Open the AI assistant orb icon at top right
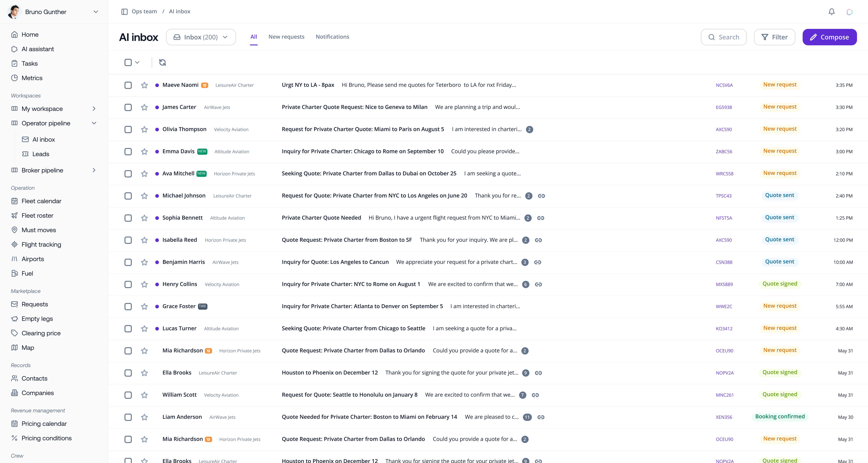 pyautogui.click(x=849, y=12)
